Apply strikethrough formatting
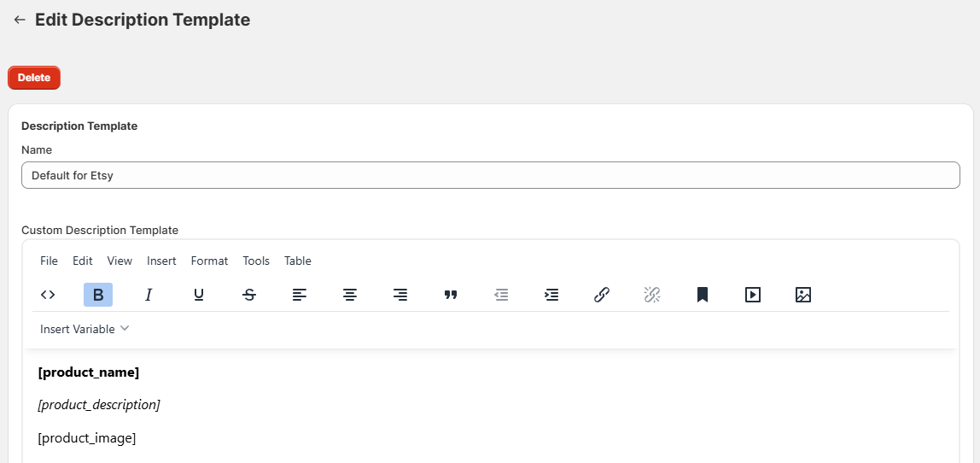 click(x=249, y=295)
